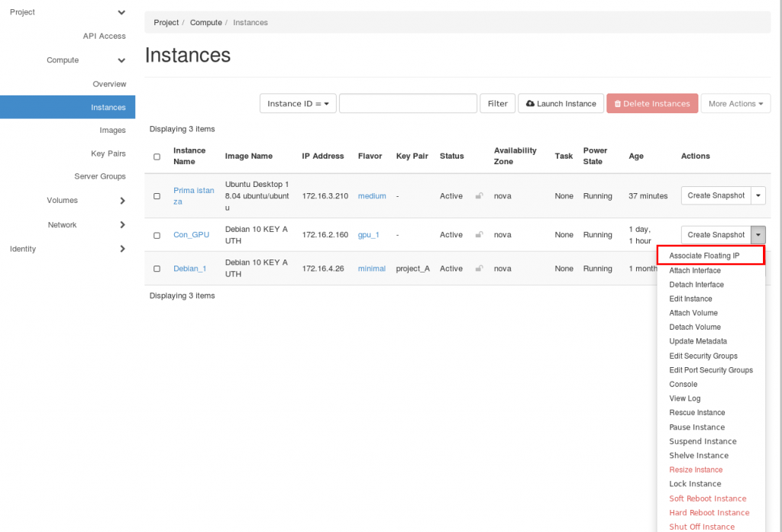Open the gpu_1 flavor link
Image resolution: width=782 pixels, height=532 pixels.
pyautogui.click(x=368, y=235)
